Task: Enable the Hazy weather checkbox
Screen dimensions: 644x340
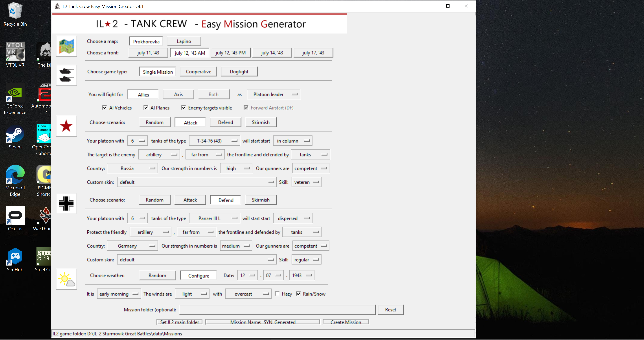Action: click(x=277, y=294)
